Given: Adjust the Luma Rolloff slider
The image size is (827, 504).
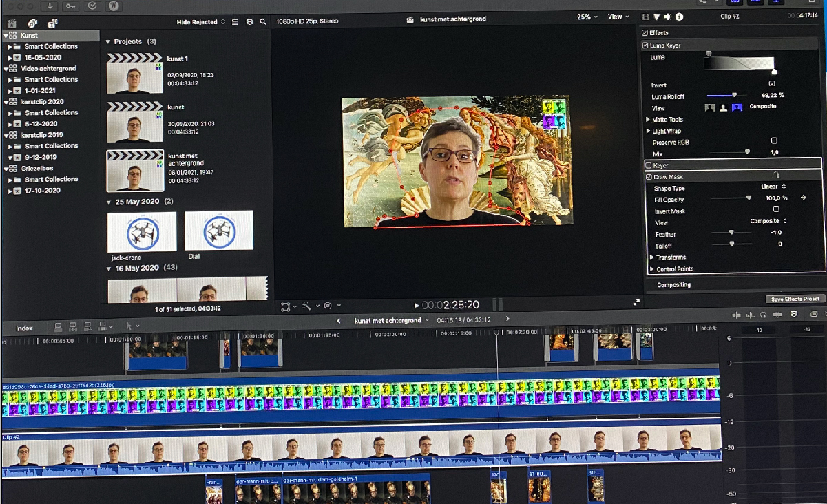Looking at the screenshot, I should coord(734,95).
